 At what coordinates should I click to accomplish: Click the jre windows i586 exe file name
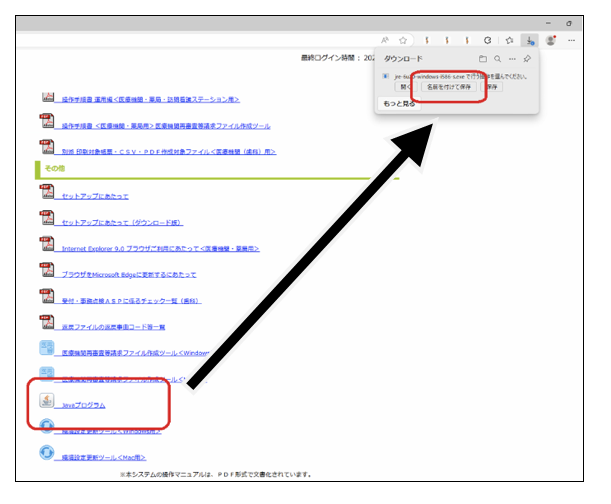click(x=429, y=76)
